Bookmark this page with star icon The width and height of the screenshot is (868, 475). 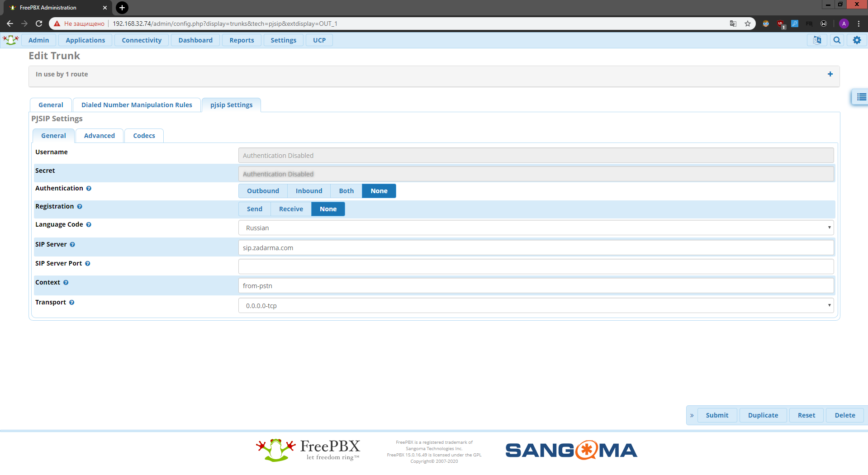[748, 24]
